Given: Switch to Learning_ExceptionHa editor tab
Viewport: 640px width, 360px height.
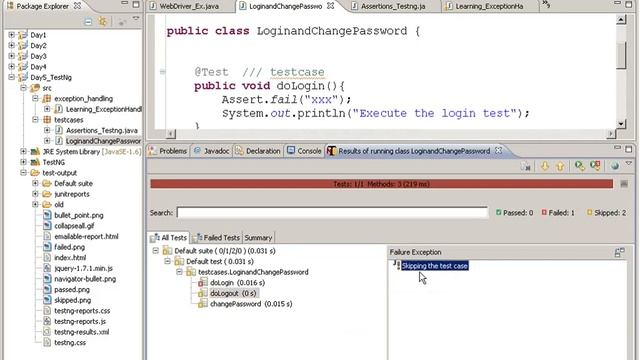Looking at the screenshot, I should point(489,6).
